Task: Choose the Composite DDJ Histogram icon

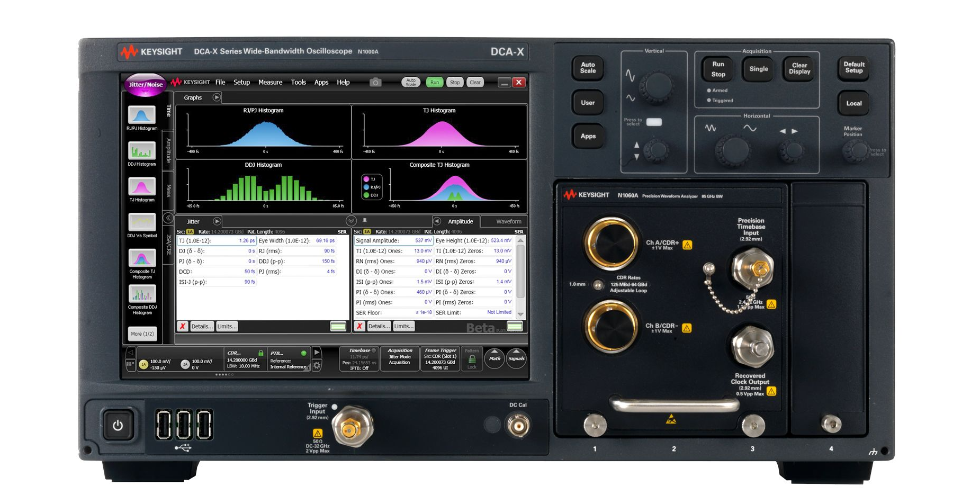Action: click(x=141, y=294)
